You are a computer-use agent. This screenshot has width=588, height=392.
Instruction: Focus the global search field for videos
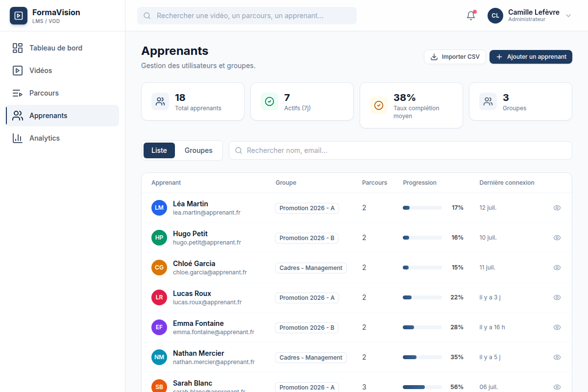(247, 16)
